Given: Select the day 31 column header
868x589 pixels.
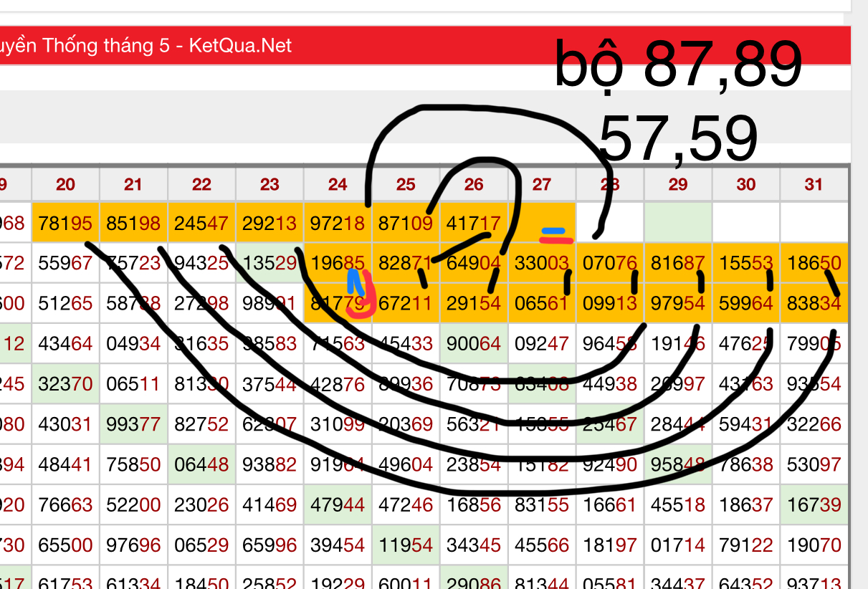Looking at the screenshot, I should 814,185.
